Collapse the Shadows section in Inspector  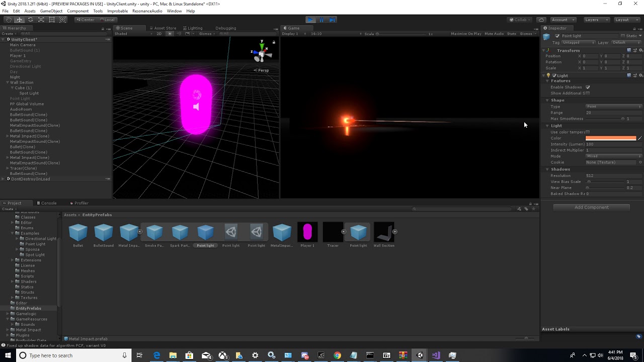point(547,169)
